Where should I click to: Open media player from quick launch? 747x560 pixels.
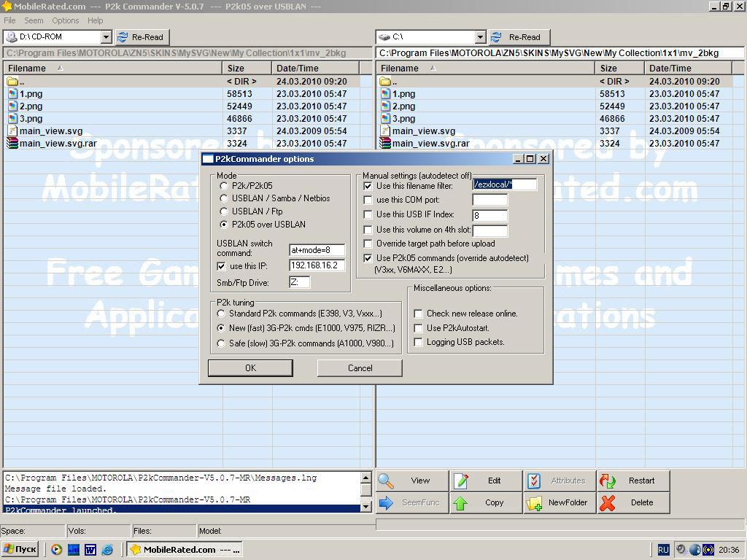[56, 550]
